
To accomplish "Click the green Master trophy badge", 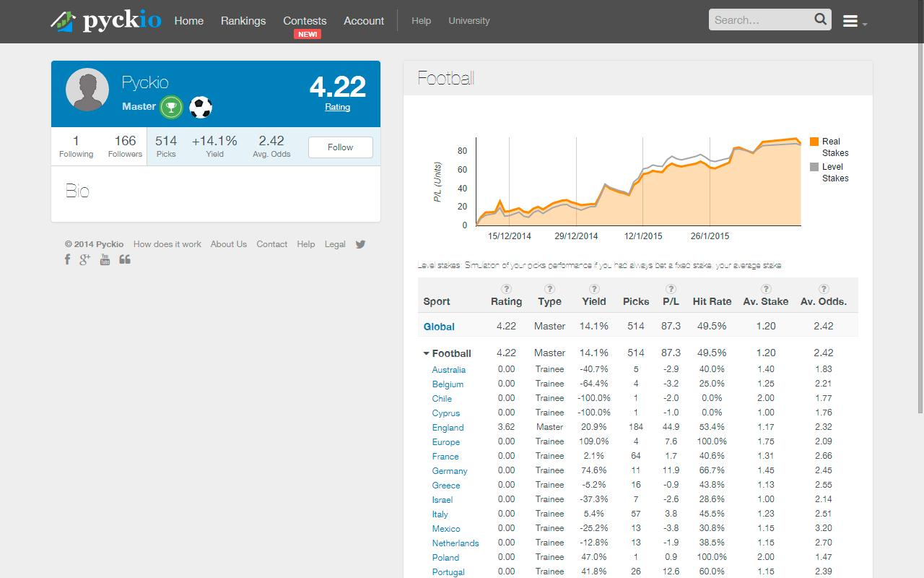I will [171, 107].
